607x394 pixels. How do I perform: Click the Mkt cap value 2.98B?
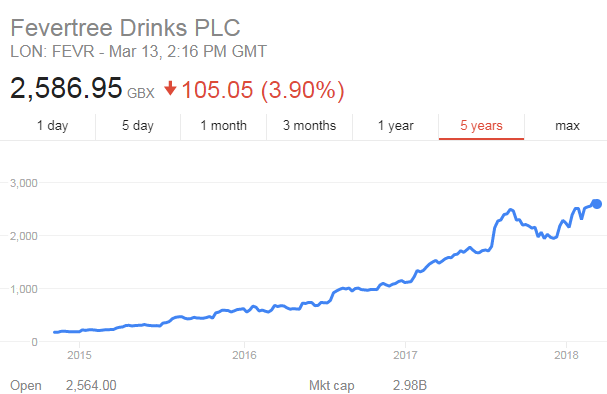pos(410,385)
